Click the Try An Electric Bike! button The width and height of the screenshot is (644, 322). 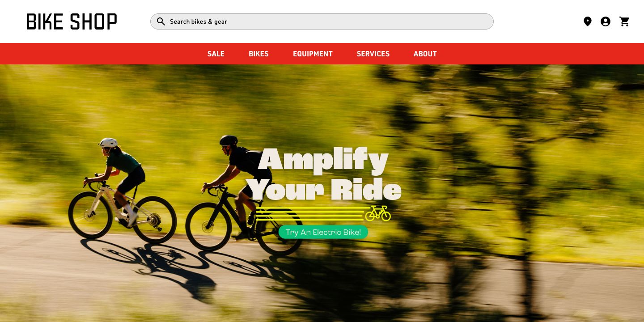pos(323,232)
